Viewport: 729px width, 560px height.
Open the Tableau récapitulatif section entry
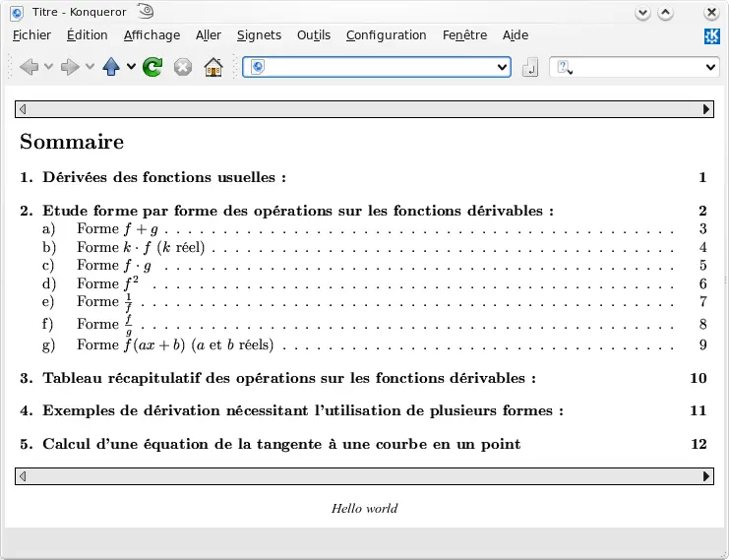pos(289,378)
